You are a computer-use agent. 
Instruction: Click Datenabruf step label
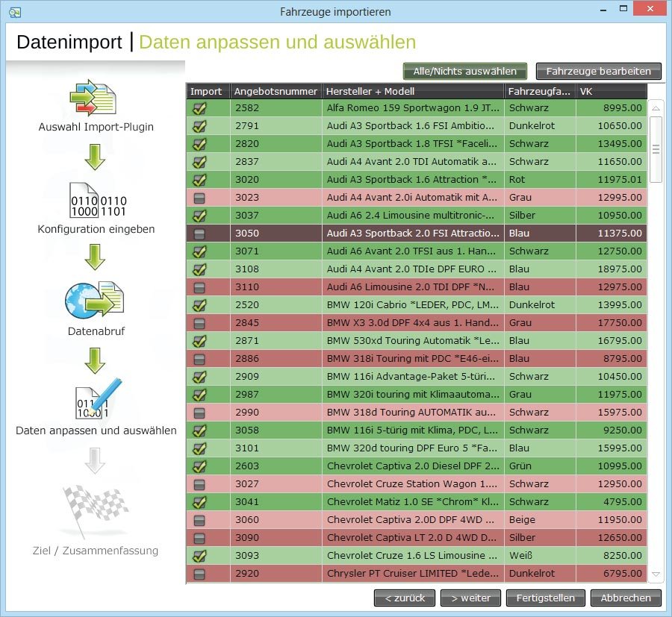coord(96,331)
